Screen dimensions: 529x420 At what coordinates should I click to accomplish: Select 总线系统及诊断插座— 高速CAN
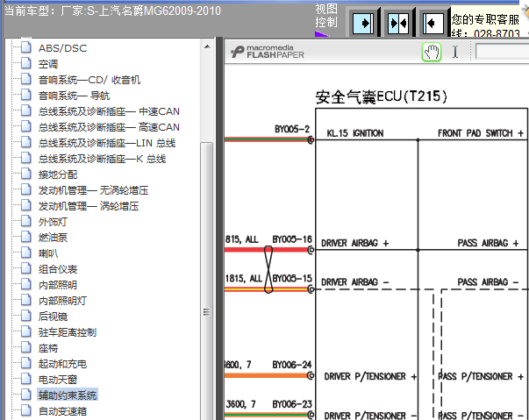pos(109,127)
